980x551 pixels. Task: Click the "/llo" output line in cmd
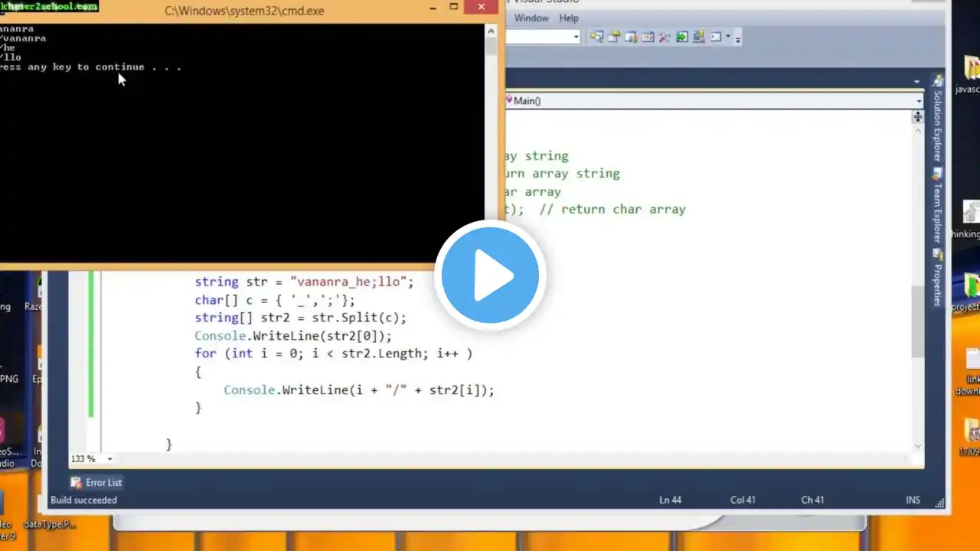coord(11,57)
